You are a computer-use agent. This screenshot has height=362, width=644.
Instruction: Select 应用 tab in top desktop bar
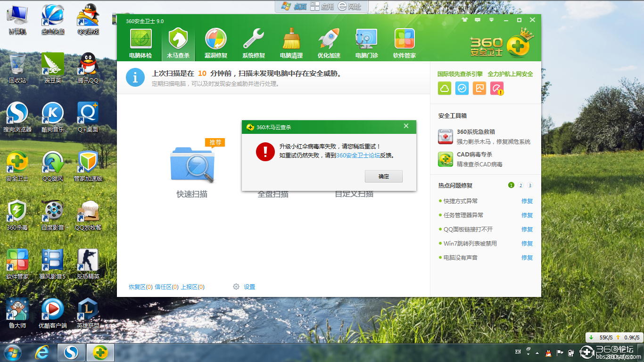322,7
